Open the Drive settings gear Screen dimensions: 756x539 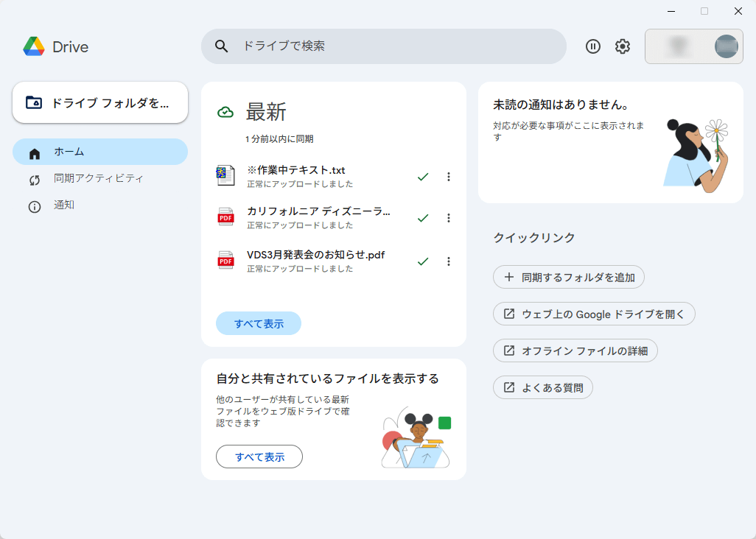622,46
